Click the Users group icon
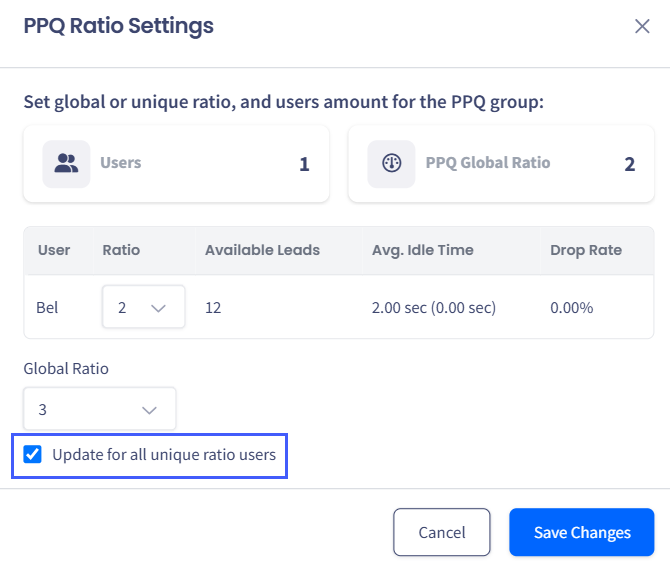 [x=66, y=164]
